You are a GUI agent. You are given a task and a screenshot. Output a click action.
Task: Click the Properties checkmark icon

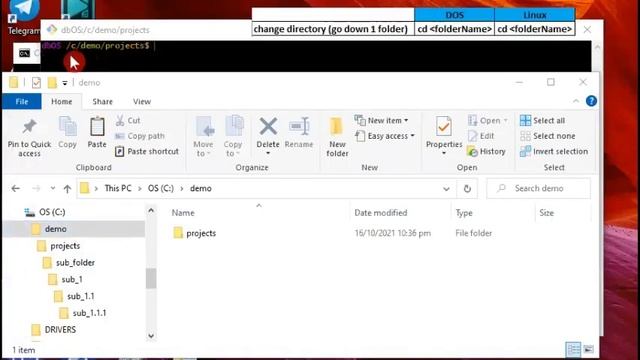tap(444, 127)
